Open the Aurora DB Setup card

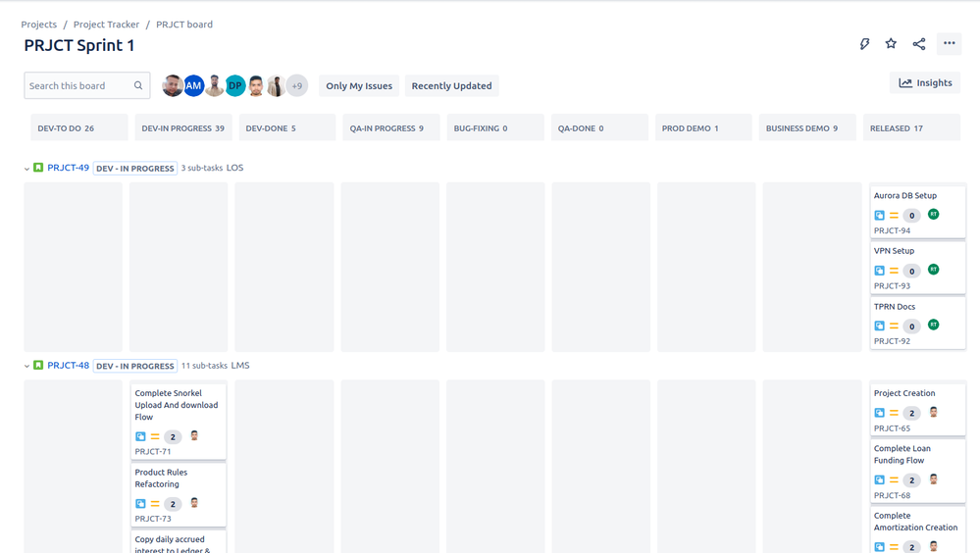(x=917, y=212)
